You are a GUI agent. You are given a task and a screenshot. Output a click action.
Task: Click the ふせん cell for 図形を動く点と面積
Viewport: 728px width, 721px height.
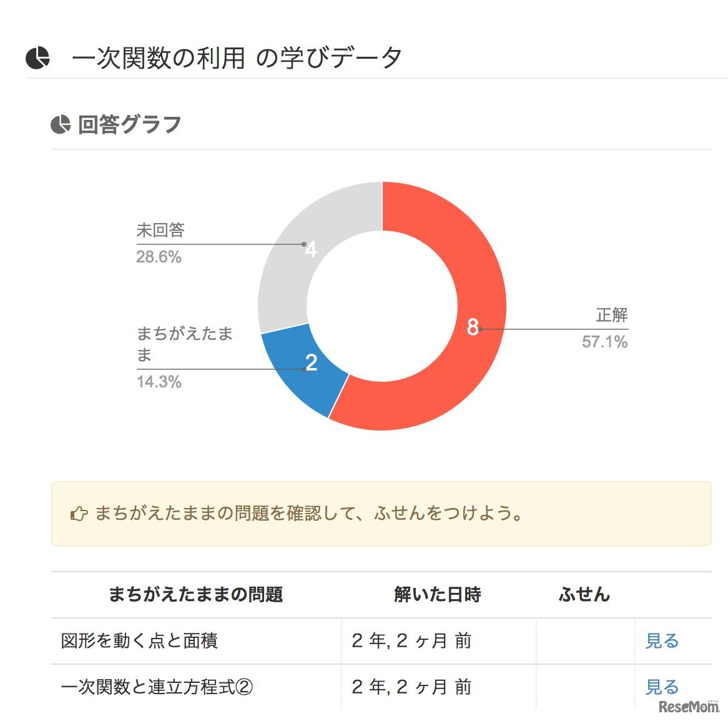point(585,641)
